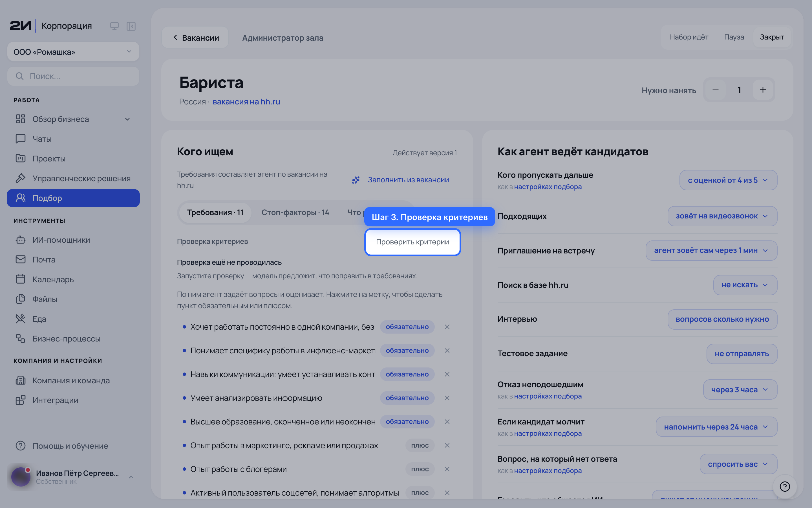The height and width of the screenshot is (508, 812).
Task: Open ИИ-помощники tool
Action: click(73, 240)
